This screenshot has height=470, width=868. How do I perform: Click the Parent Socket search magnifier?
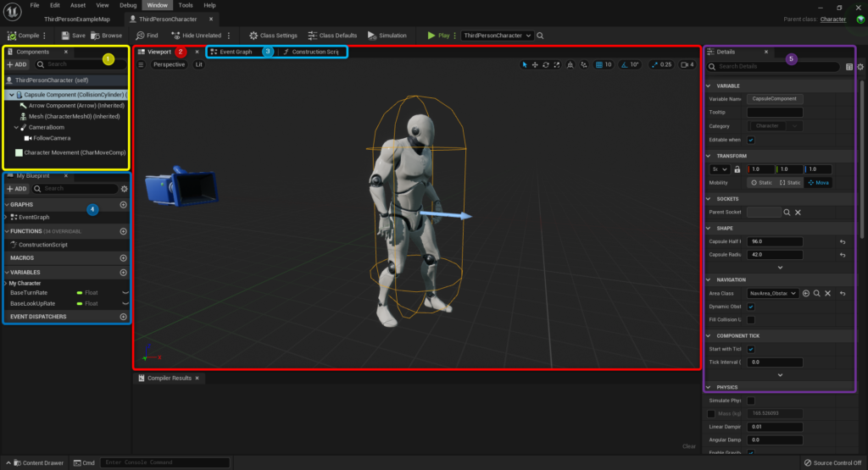point(787,213)
